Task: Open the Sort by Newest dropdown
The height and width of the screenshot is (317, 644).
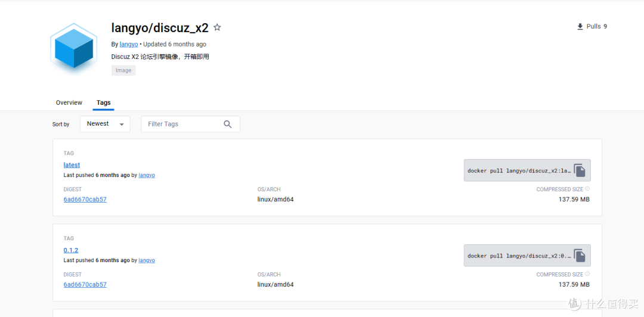Action: click(105, 124)
